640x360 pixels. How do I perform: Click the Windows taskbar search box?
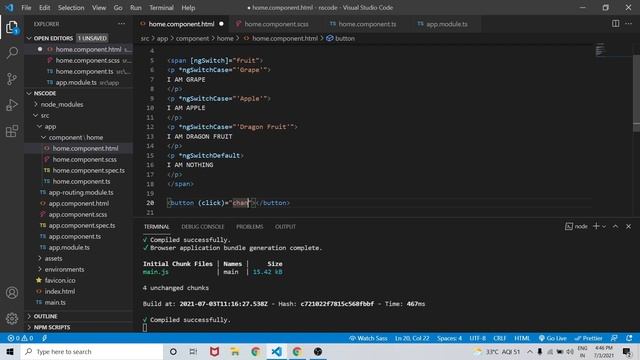click(x=92, y=351)
